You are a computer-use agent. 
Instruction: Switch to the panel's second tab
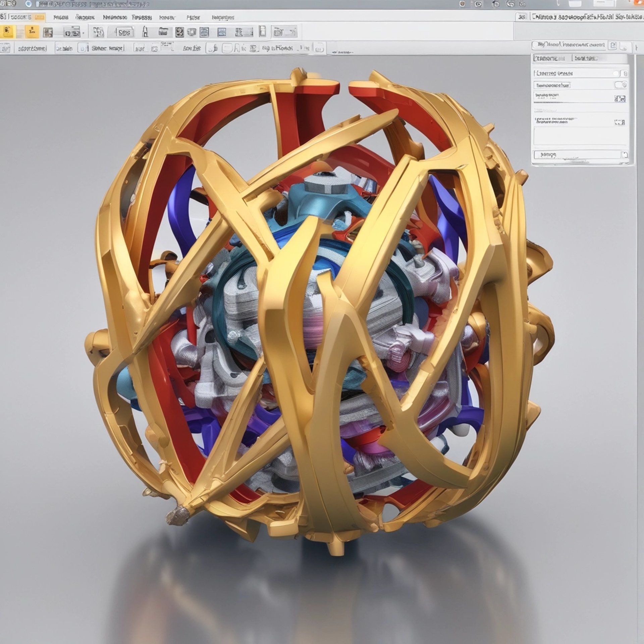[x=586, y=58]
